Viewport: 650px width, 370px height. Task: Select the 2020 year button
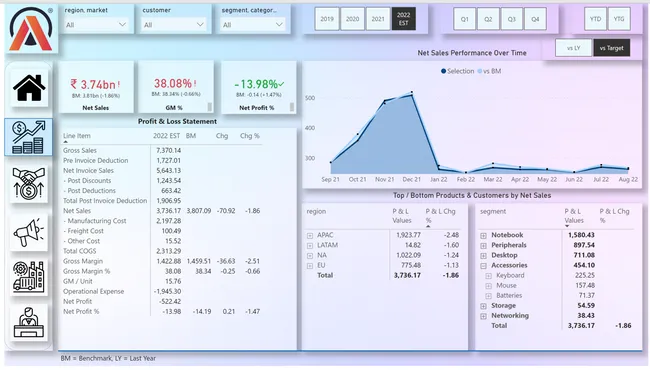pyautogui.click(x=352, y=19)
